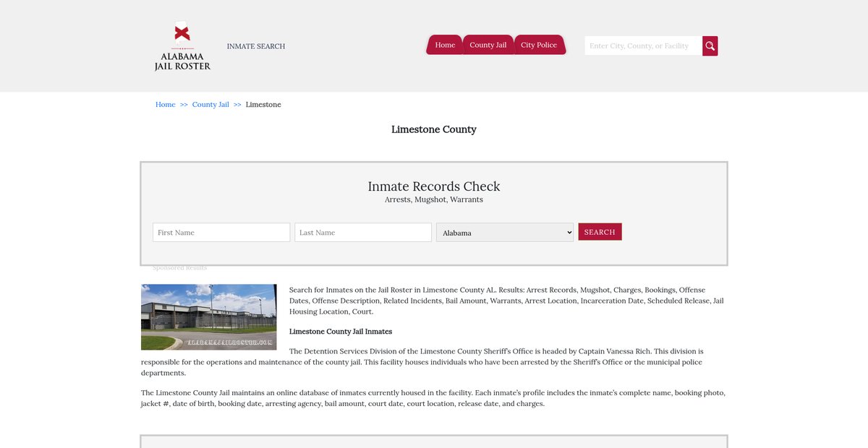Click the First Name input field
The height and width of the screenshot is (448, 868).
point(221,233)
